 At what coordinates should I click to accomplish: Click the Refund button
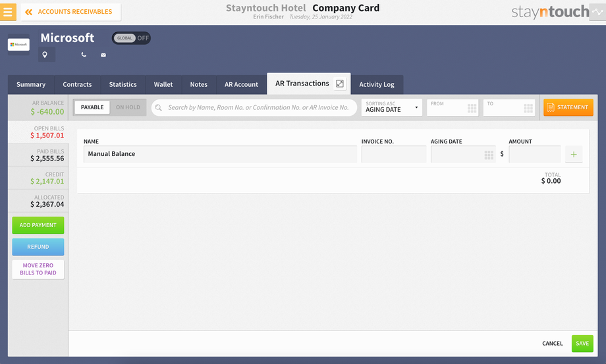(38, 247)
